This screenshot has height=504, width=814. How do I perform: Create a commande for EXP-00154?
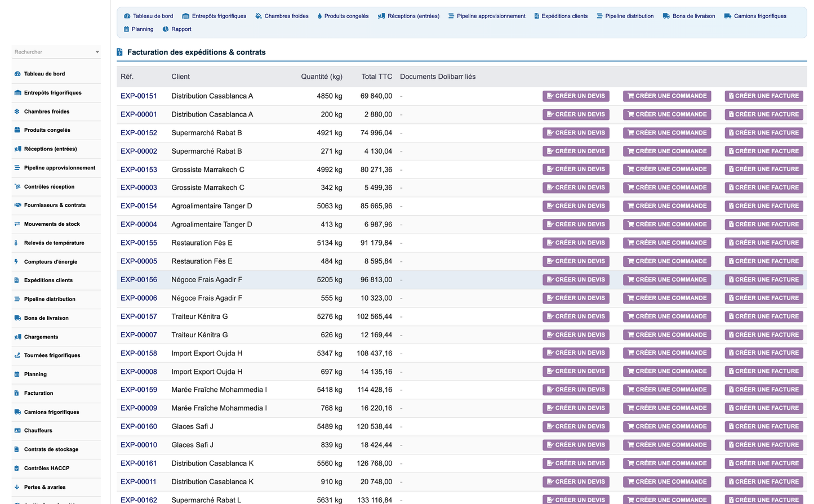click(667, 206)
